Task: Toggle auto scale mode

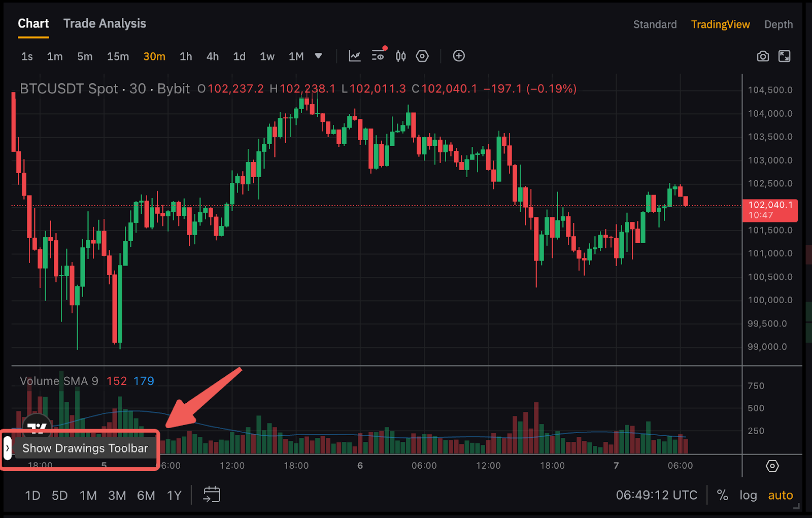Action: (780, 495)
